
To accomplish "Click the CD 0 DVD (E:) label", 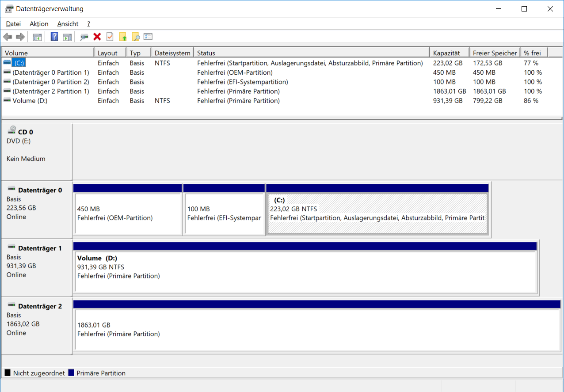I will click(x=19, y=141).
